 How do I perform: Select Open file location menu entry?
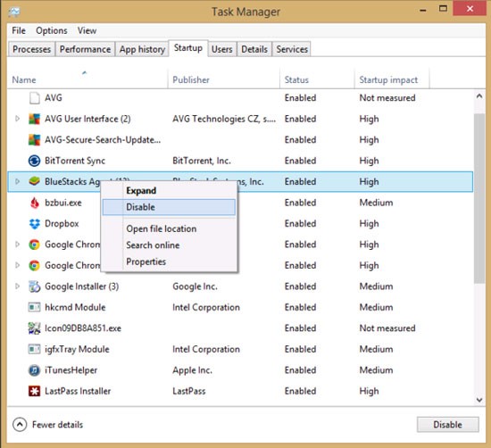(x=162, y=228)
